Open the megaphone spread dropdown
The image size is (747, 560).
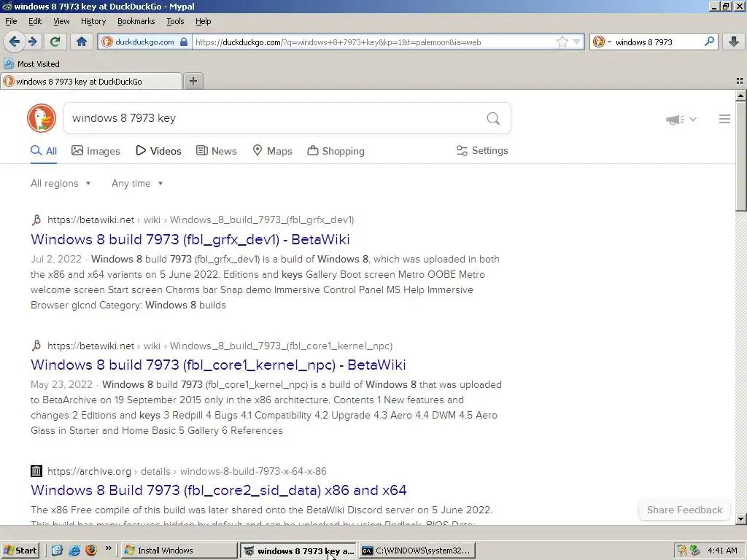coord(681,119)
